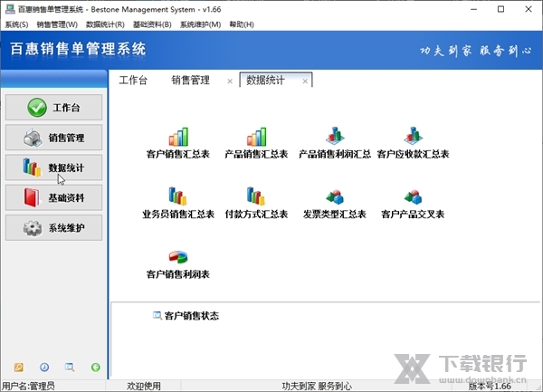Minimize the application window
Screen dimensions: 543x392
click(x=473, y=9)
